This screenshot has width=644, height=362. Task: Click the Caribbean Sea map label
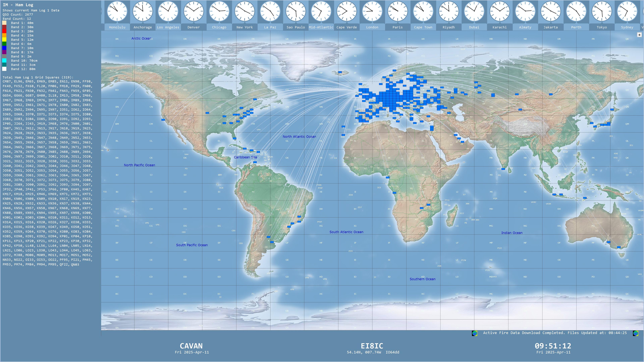pyautogui.click(x=245, y=157)
